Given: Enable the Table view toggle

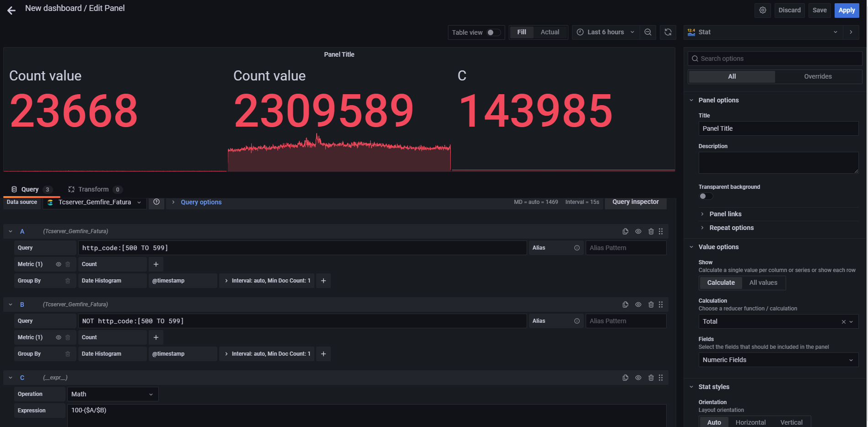Looking at the screenshot, I should pos(493,32).
